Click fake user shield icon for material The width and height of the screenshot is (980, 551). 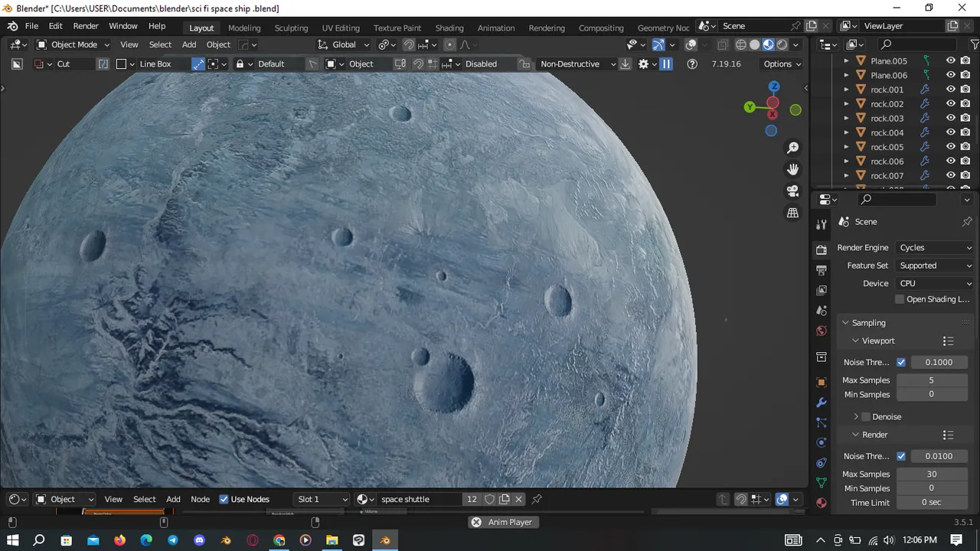click(489, 499)
